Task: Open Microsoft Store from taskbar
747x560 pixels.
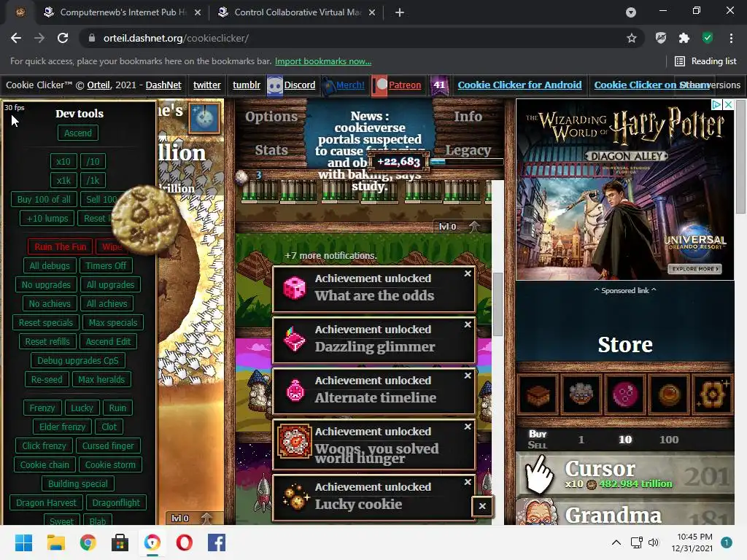Action: tap(120, 542)
